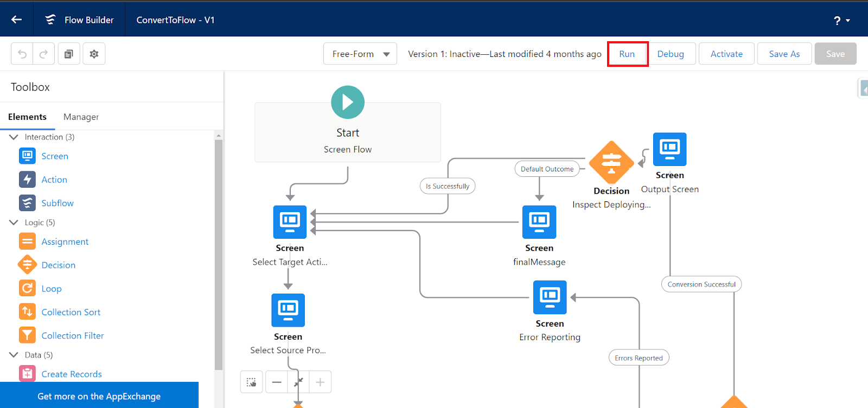
Task: Click the version status text
Action: (505, 54)
